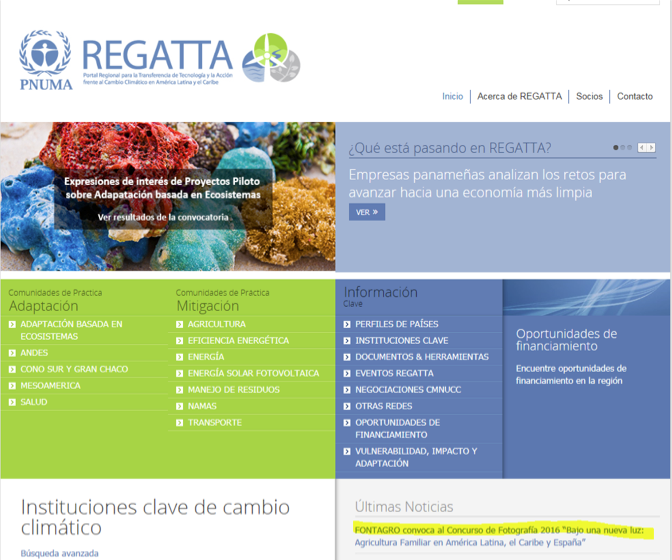Open NEGOCIACIONES CMNUCC link
The height and width of the screenshot is (560, 672).
click(408, 389)
